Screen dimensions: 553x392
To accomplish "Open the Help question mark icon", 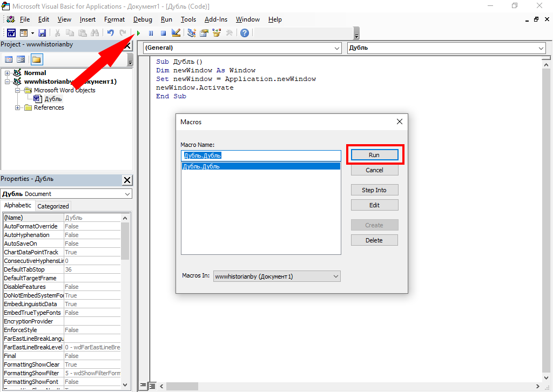I will pyautogui.click(x=245, y=33).
